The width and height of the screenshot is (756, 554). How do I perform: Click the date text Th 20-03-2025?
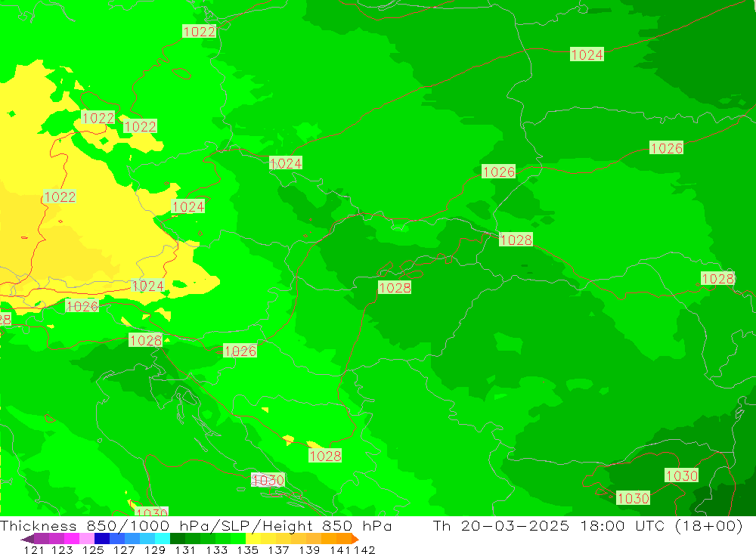(501, 525)
